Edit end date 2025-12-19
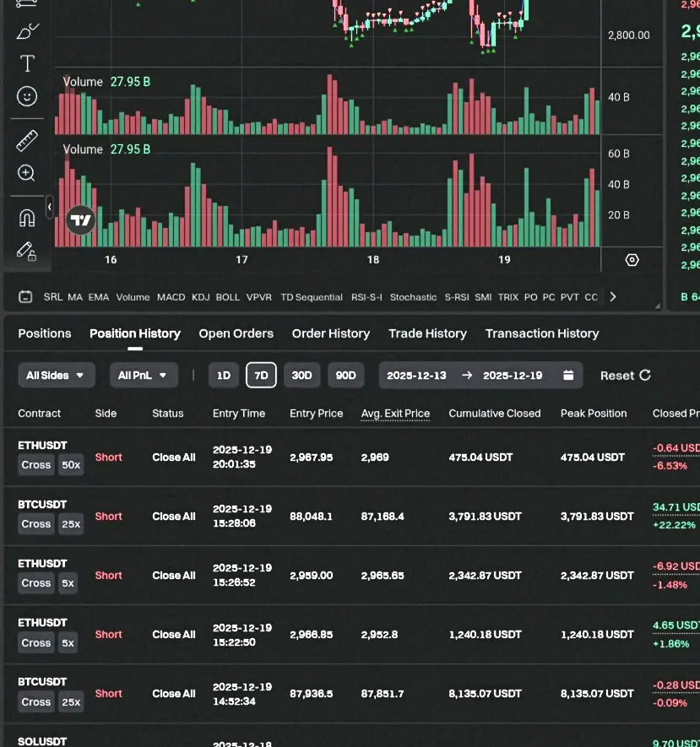The width and height of the screenshot is (700, 747). (513, 376)
